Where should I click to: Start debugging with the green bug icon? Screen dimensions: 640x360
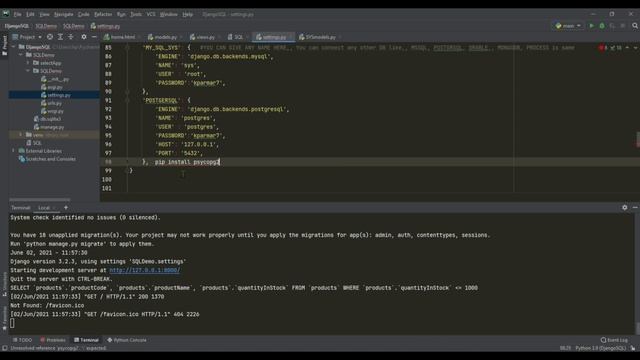pyautogui.click(x=602, y=26)
